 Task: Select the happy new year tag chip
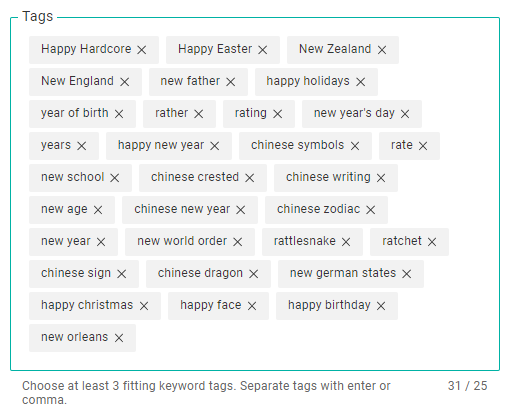click(169, 146)
